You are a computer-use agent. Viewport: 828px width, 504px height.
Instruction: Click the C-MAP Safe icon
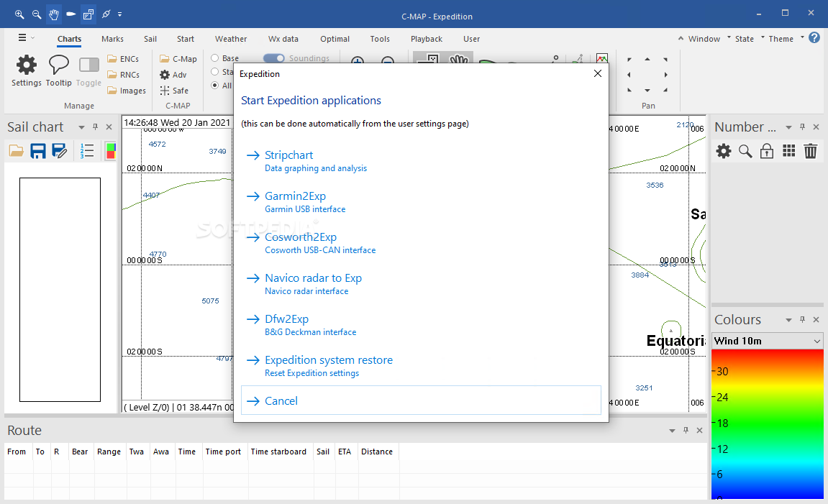point(174,91)
